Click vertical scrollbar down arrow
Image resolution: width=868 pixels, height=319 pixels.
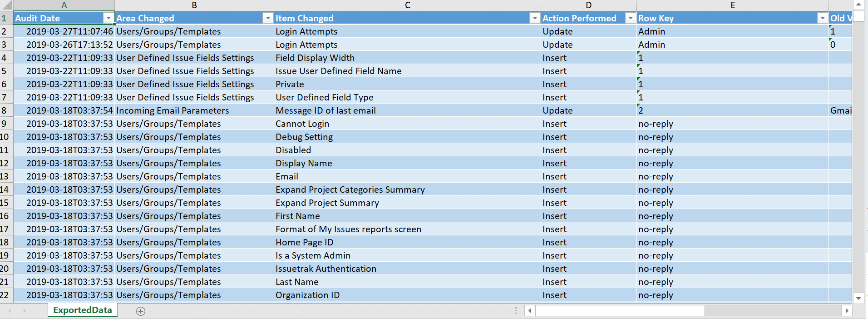[x=858, y=299]
